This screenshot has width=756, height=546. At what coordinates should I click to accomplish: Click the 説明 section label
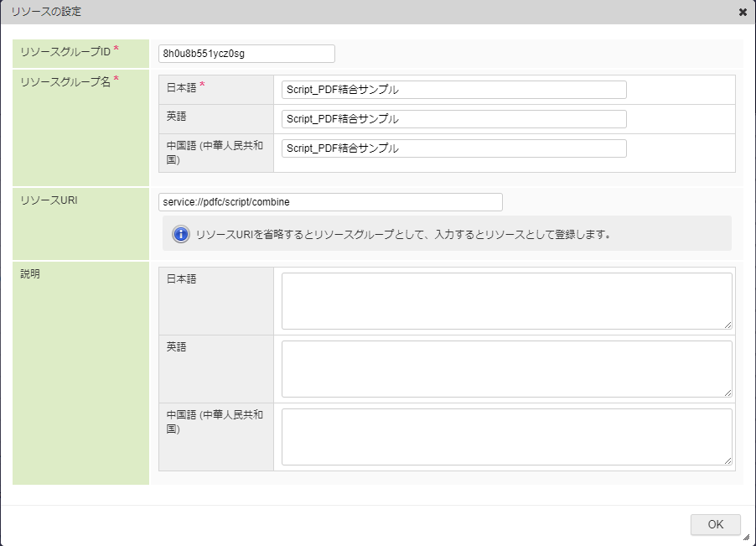coord(30,274)
